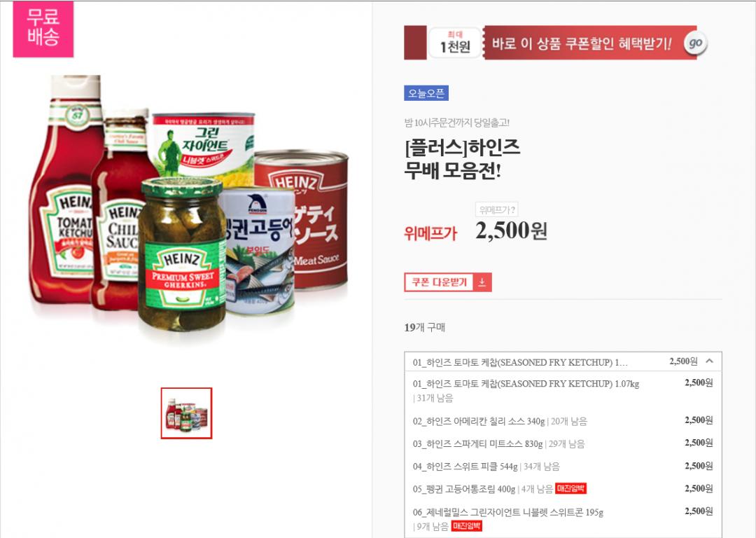The height and width of the screenshot is (538, 756).
Task: Collapse the option list with the chevron arrow
Action: point(709,361)
